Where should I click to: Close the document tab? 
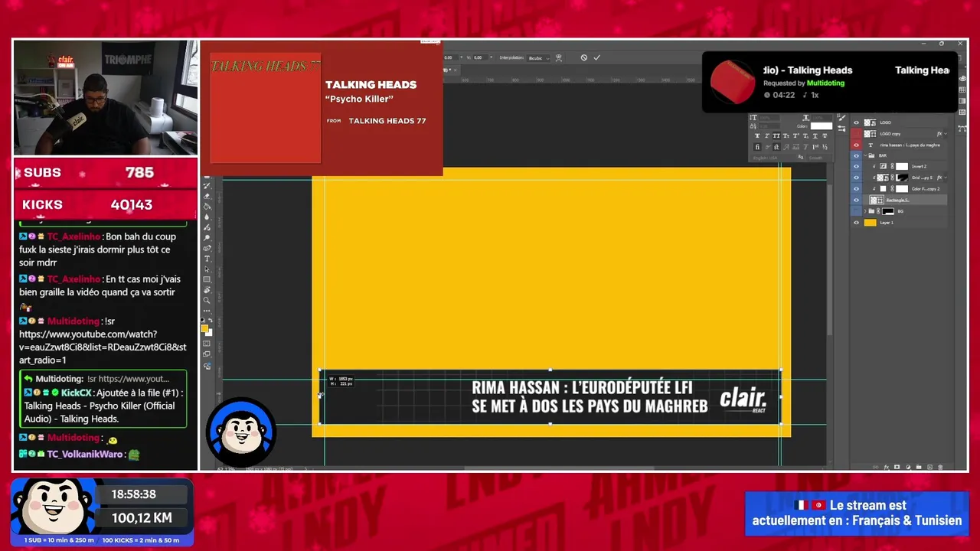click(455, 70)
